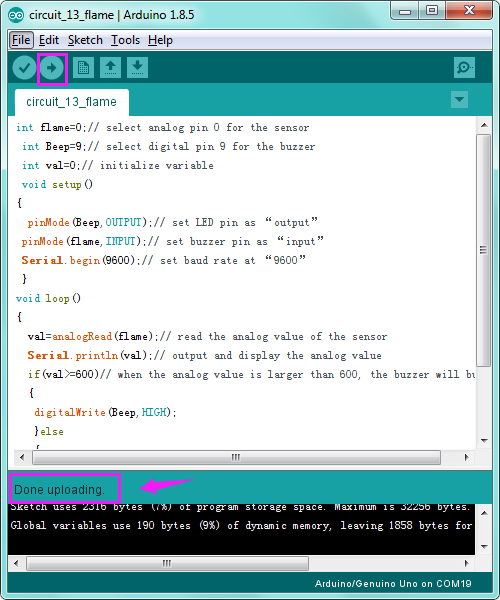Create a new sketch with the New icon
The image size is (500, 600).
point(83,68)
